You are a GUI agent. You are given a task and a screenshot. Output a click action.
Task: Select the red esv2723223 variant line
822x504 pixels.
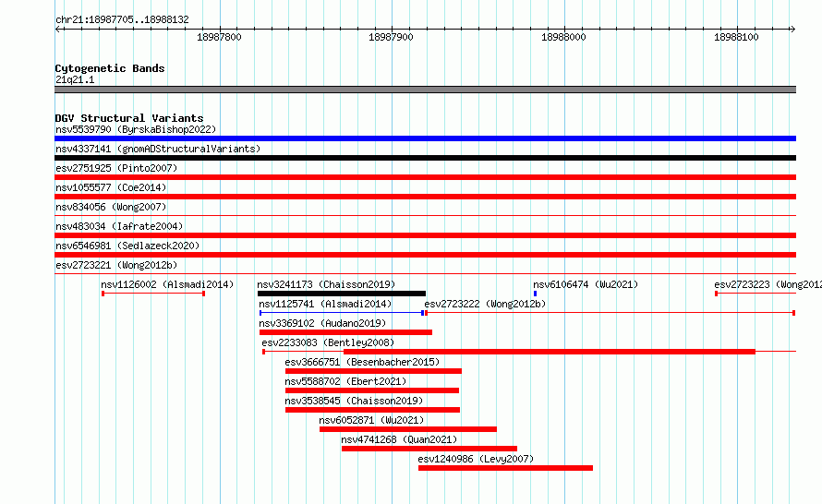[x=756, y=294]
